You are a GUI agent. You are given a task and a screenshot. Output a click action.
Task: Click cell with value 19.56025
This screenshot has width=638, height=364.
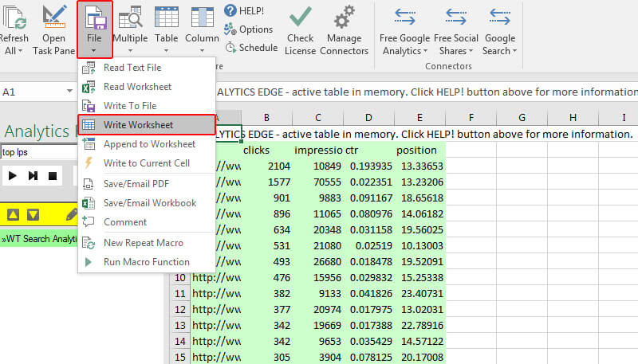point(420,230)
